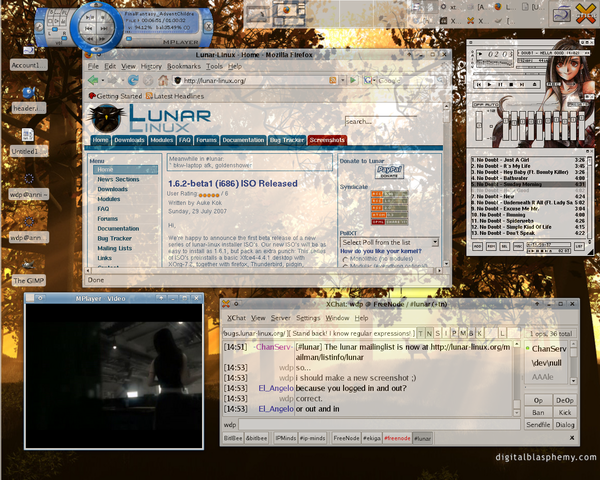Open the Untitled1 document desktop icon

(x=29, y=143)
